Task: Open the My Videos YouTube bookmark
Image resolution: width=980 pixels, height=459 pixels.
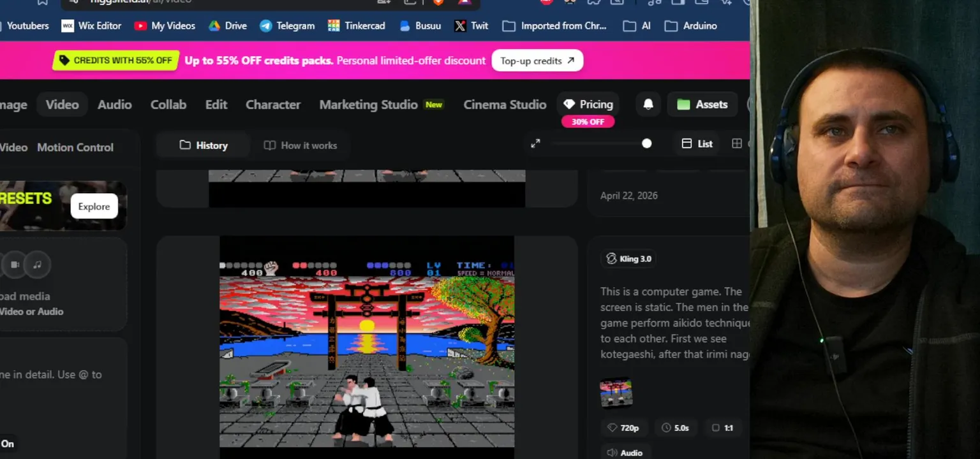Action: 165,25
